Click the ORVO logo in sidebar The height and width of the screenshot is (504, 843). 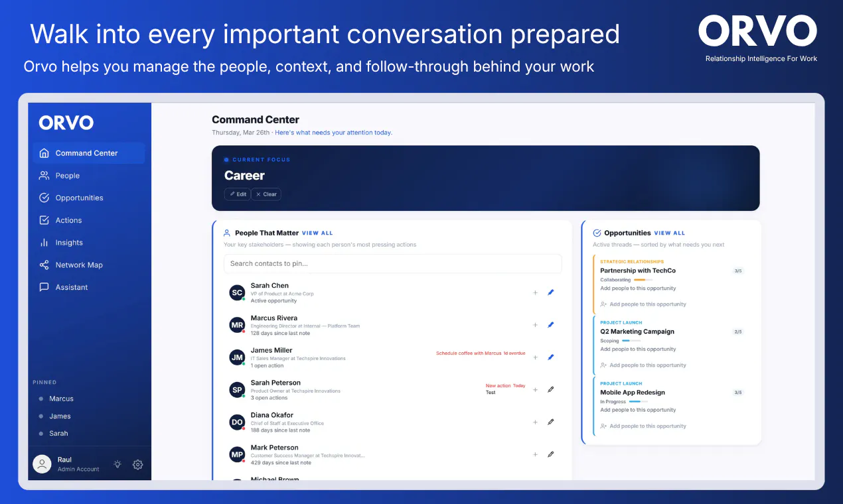click(x=66, y=123)
